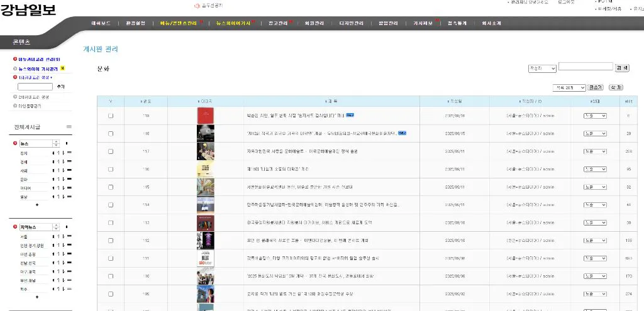This screenshot has width=644, height=311.
Task: Tick the checkbox for post number 109
Action: tap(111, 294)
